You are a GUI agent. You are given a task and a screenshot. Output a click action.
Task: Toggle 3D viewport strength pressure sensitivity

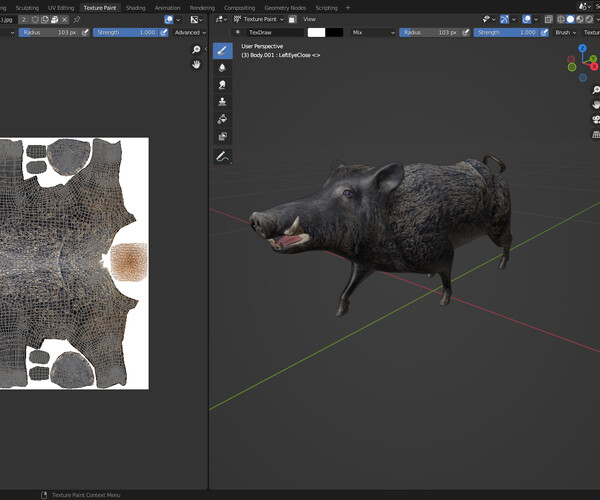(x=545, y=33)
